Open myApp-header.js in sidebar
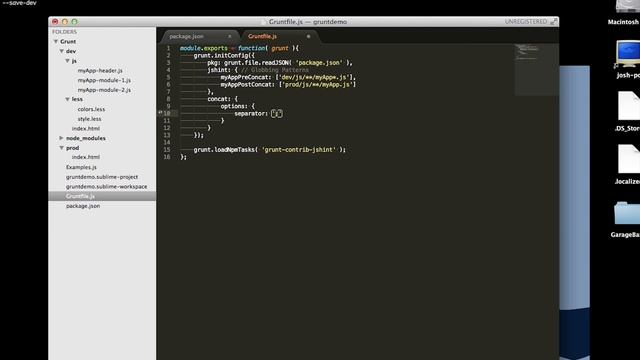 coord(100,71)
